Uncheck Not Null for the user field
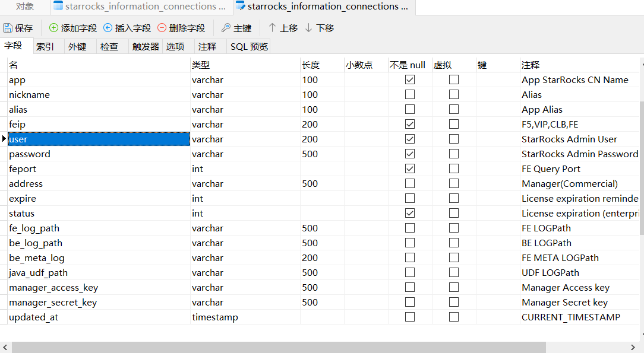This screenshot has height=353, width=644. click(x=410, y=139)
